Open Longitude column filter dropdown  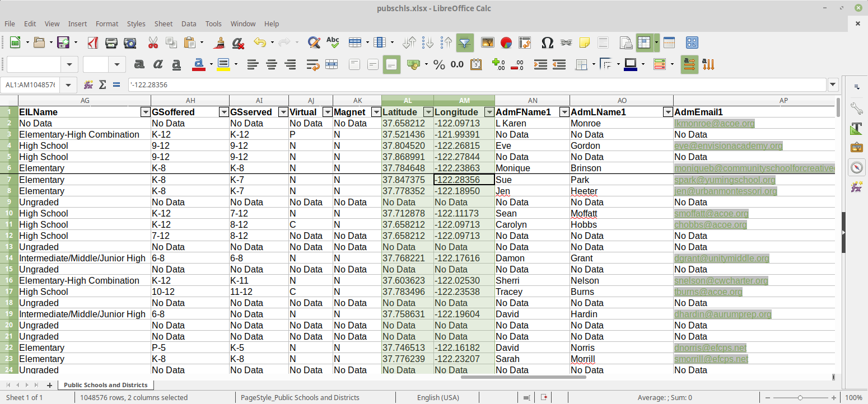click(489, 112)
